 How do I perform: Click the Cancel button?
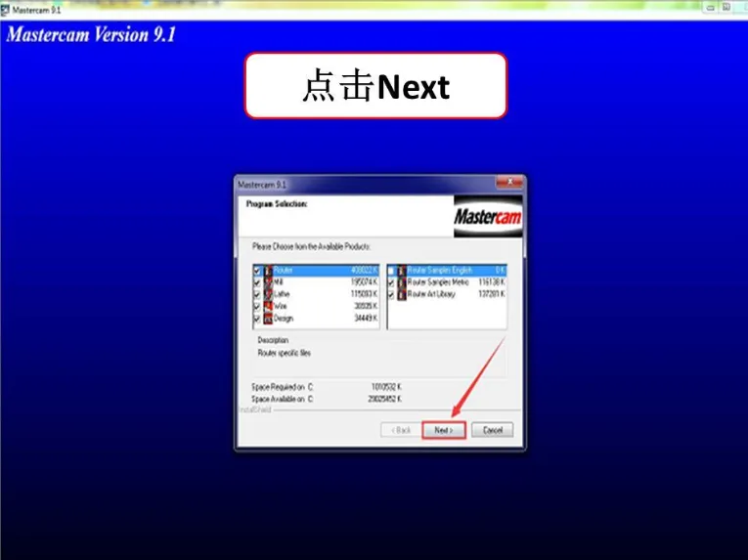click(x=492, y=430)
